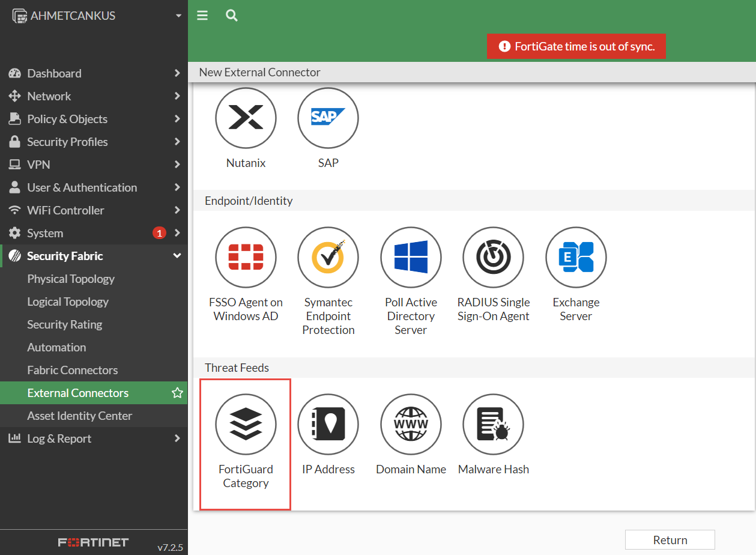The height and width of the screenshot is (555, 756).
Task: Pick the Poll Active Directory Server icon
Action: pos(411,257)
